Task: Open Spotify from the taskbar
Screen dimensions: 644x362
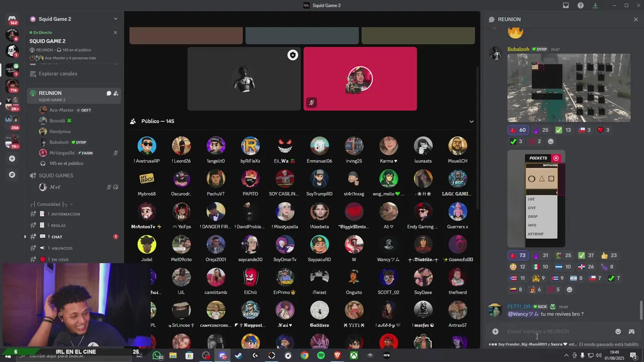Action: [321, 355]
